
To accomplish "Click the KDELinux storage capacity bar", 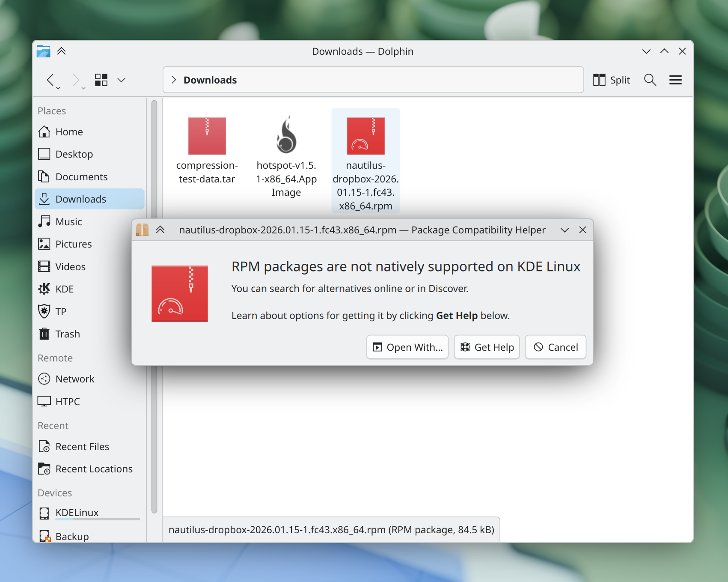I will tap(98, 519).
